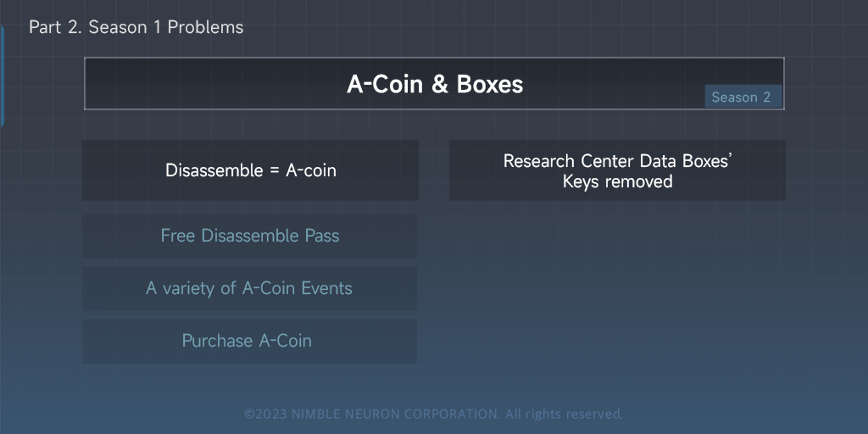Click the blue bar on left edge

(x=2, y=76)
